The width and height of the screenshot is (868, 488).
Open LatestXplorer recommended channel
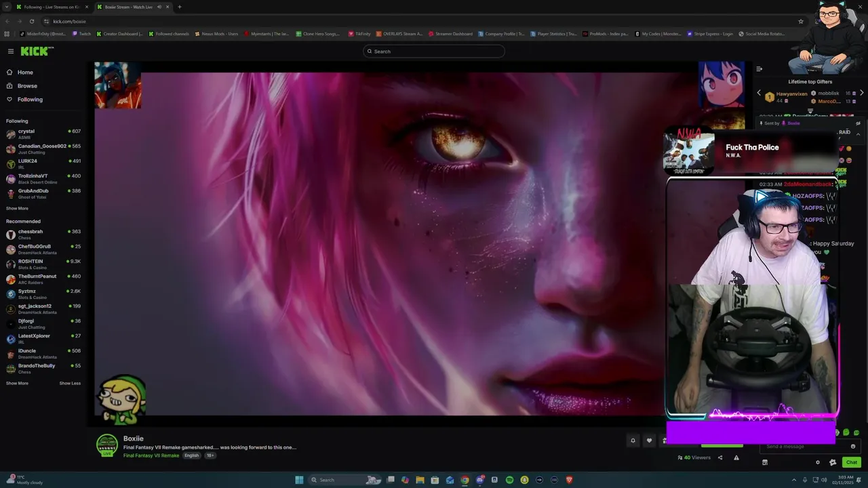click(x=43, y=338)
